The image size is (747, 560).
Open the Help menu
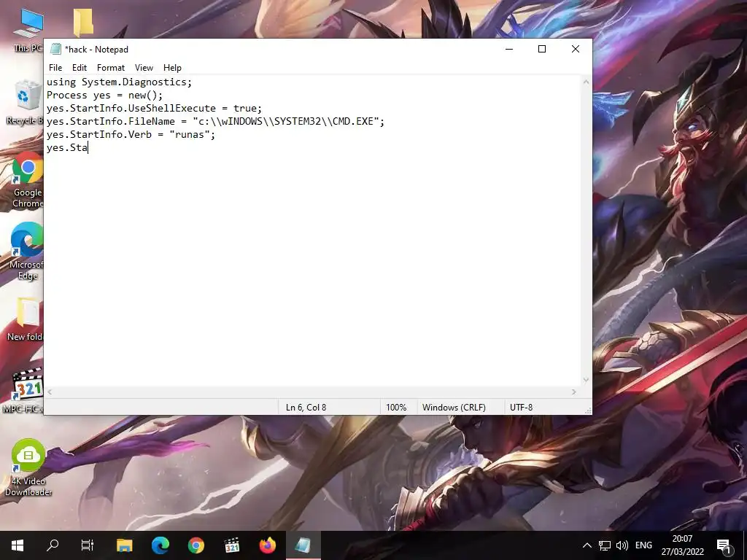[x=172, y=68]
